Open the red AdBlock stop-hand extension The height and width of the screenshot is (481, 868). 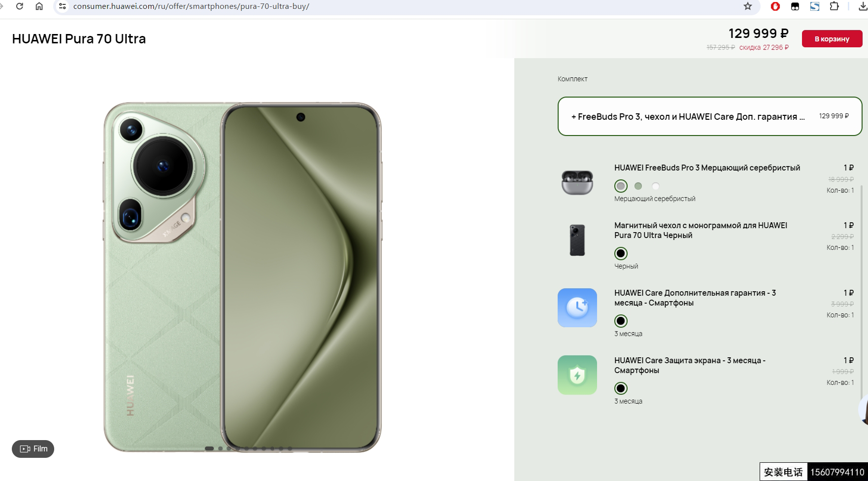click(775, 6)
